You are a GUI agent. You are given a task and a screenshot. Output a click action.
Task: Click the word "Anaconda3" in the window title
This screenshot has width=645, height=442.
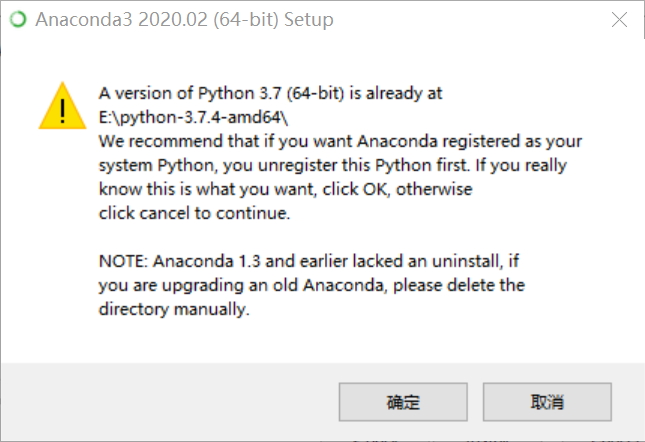click(80, 20)
